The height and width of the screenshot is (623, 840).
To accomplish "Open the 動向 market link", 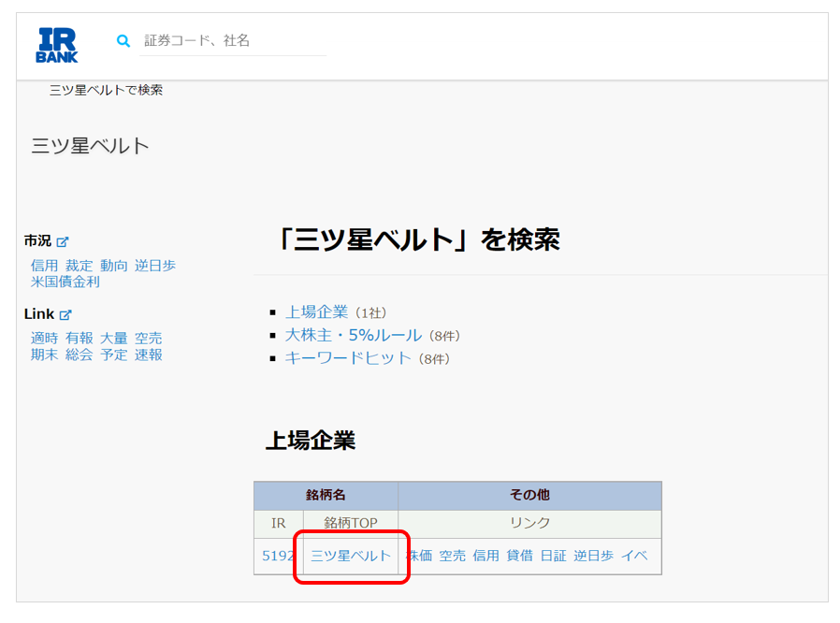I will point(113,266).
